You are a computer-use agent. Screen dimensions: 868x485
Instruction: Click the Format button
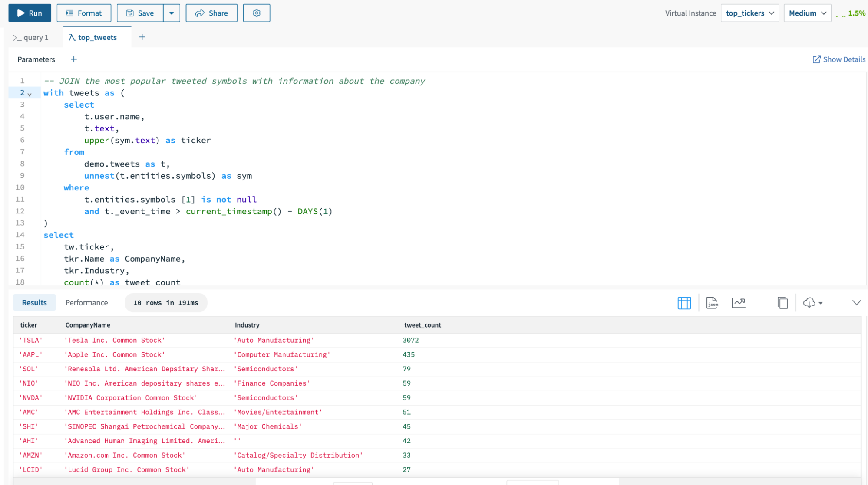point(84,13)
